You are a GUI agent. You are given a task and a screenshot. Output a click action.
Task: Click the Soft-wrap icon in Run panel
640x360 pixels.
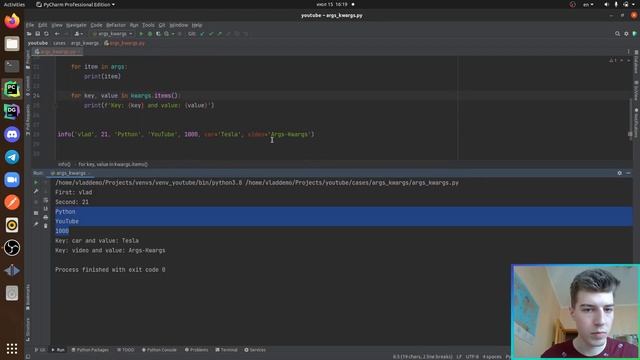pos(45,200)
